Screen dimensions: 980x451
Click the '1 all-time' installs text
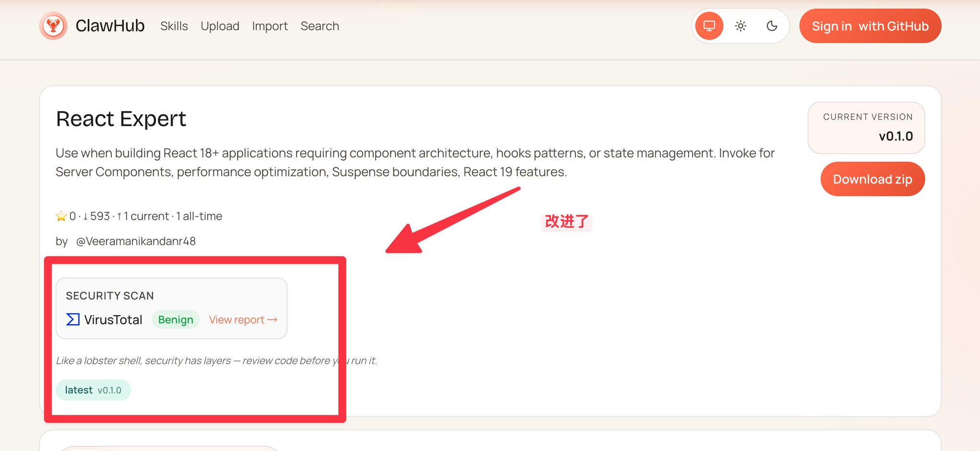click(x=199, y=216)
